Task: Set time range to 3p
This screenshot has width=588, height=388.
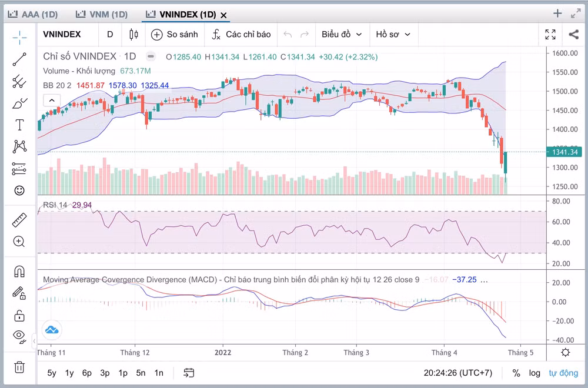Action: tap(105, 373)
